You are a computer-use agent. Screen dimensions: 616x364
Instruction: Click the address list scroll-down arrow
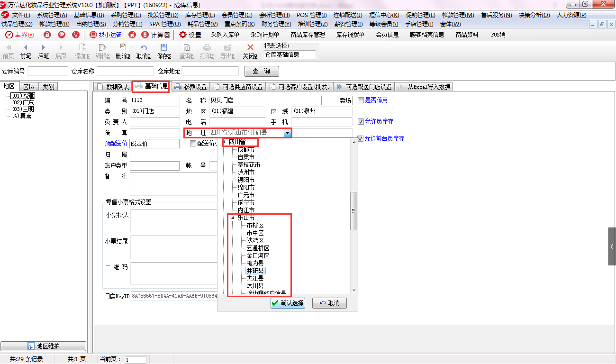click(x=353, y=290)
